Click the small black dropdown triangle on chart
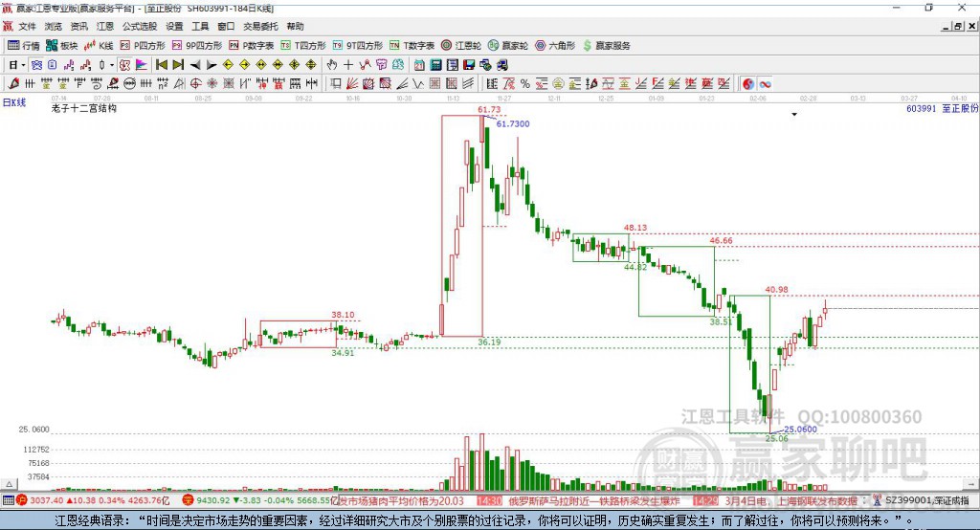 point(794,115)
